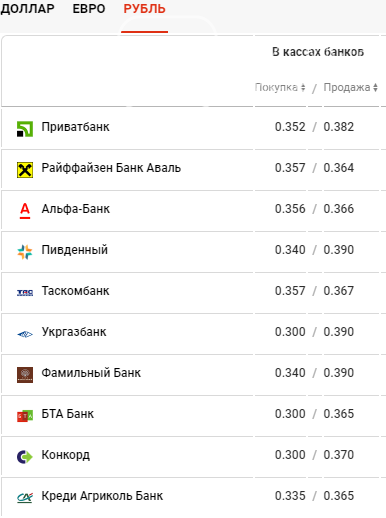Viewport: 386px width, 518px height.
Task: Click the Пивденный colorful cross logo
Action: pos(25,252)
